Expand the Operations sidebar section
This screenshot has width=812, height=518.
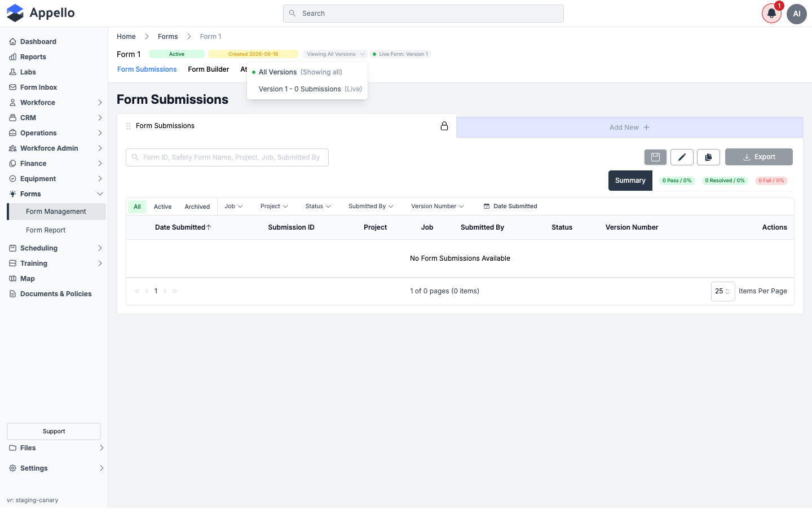[56, 133]
